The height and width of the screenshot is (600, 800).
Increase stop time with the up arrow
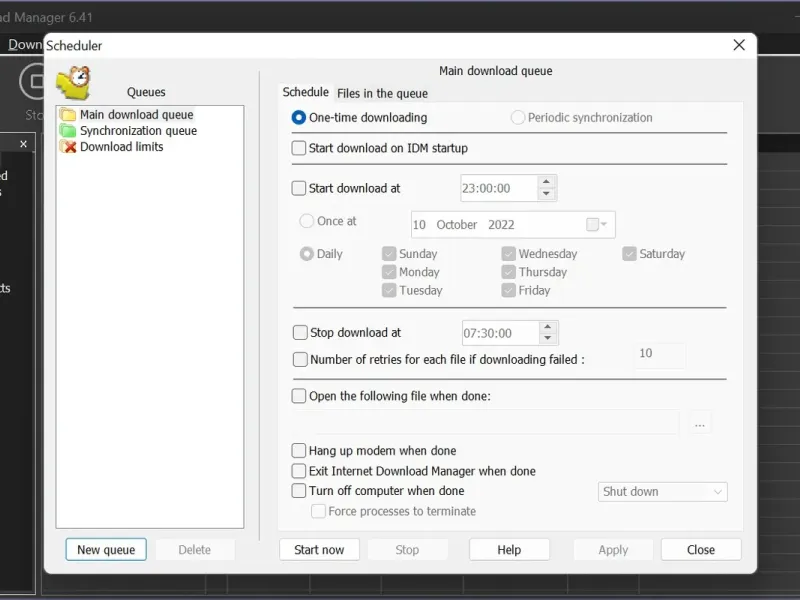[548, 327]
